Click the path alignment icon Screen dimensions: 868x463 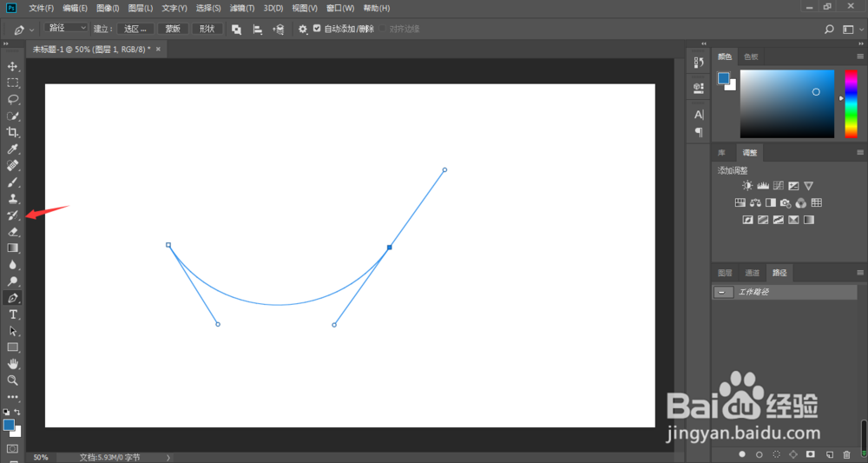point(258,30)
